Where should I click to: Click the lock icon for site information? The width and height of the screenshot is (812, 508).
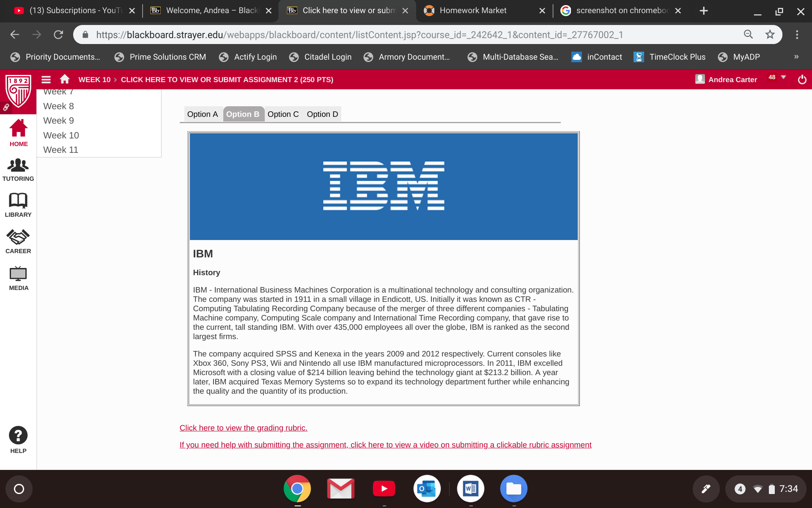(x=85, y=35)
